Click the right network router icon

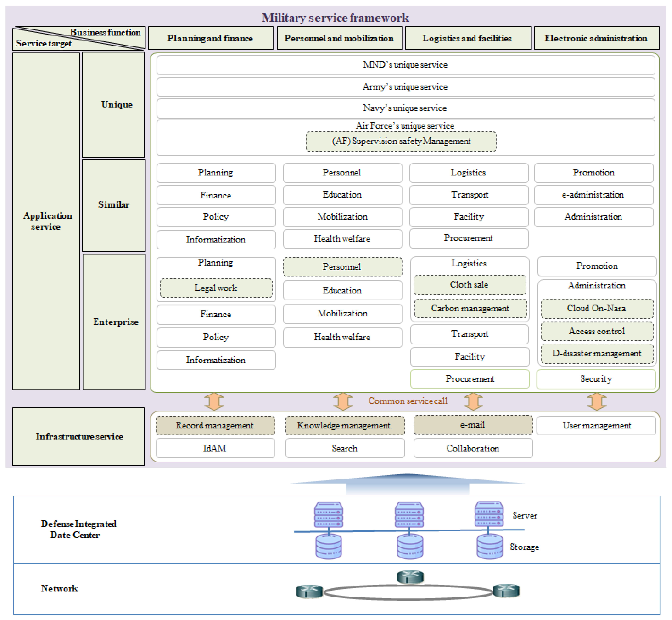(x=506, y=590)
